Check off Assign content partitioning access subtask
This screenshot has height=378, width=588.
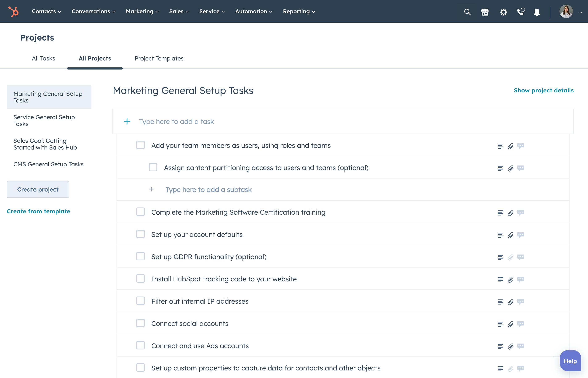coord(153,167)
